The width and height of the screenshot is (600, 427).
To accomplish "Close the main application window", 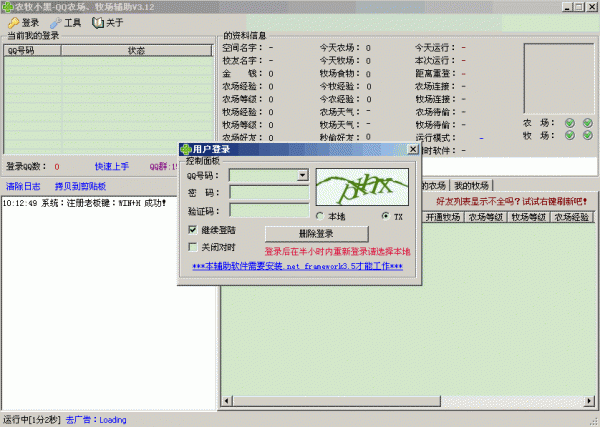I will click(592, 7).
